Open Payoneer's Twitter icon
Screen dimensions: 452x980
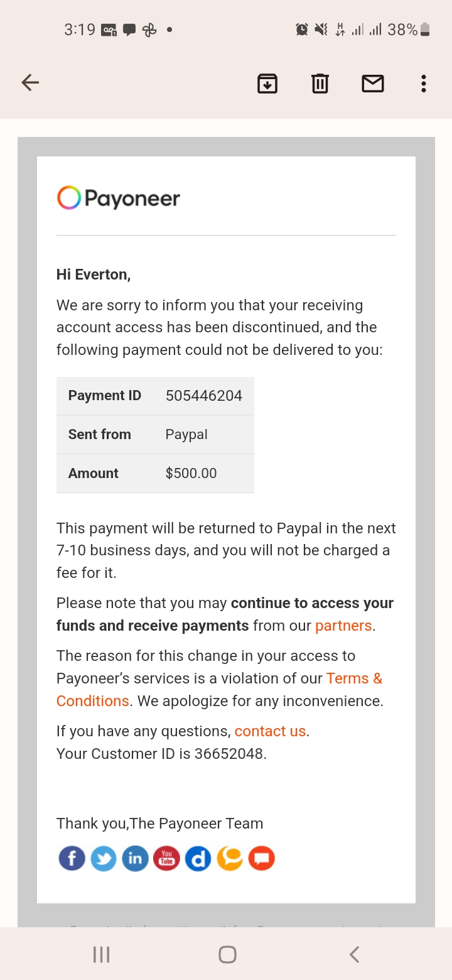coord(104,858)
